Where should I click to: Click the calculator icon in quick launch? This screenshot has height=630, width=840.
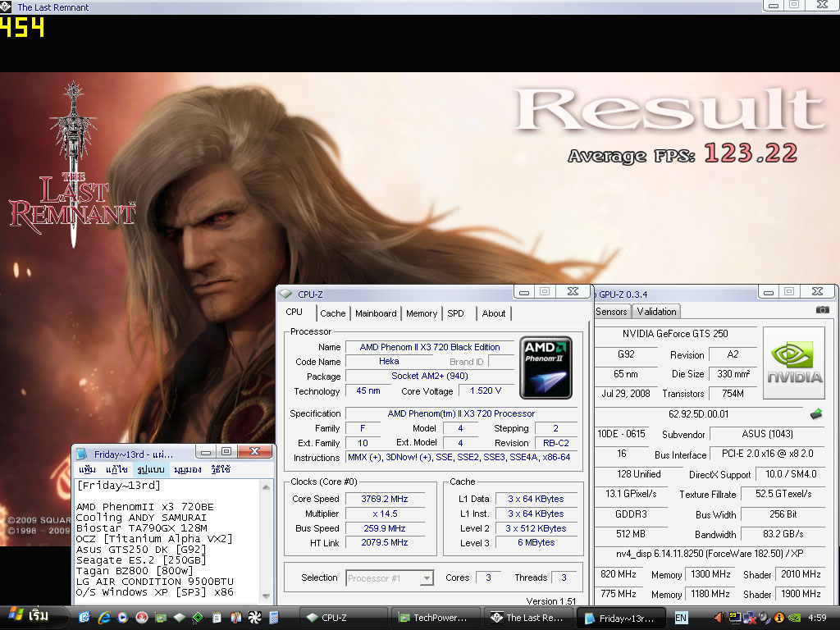click(273, 617)
